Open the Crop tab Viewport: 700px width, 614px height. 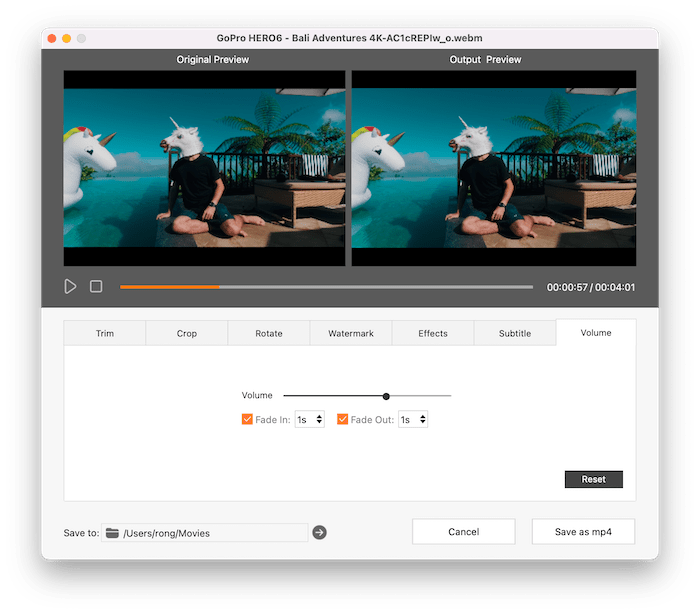click(187, 333)
